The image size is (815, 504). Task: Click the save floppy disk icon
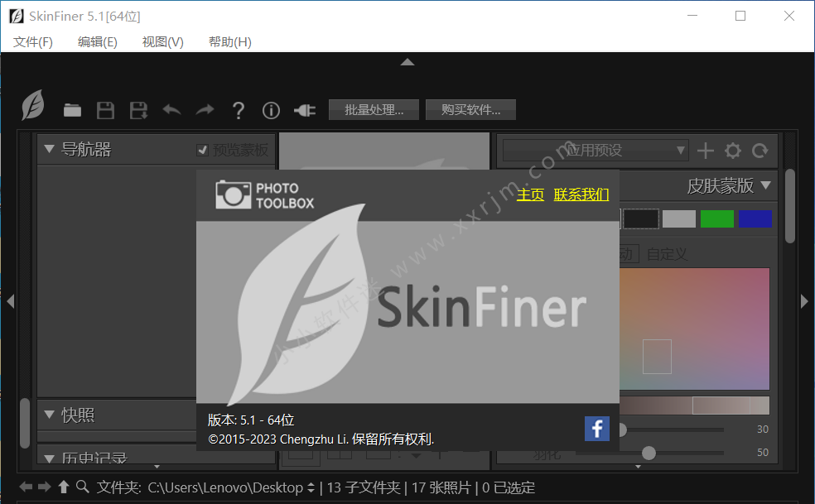click(x=105, y=110)
